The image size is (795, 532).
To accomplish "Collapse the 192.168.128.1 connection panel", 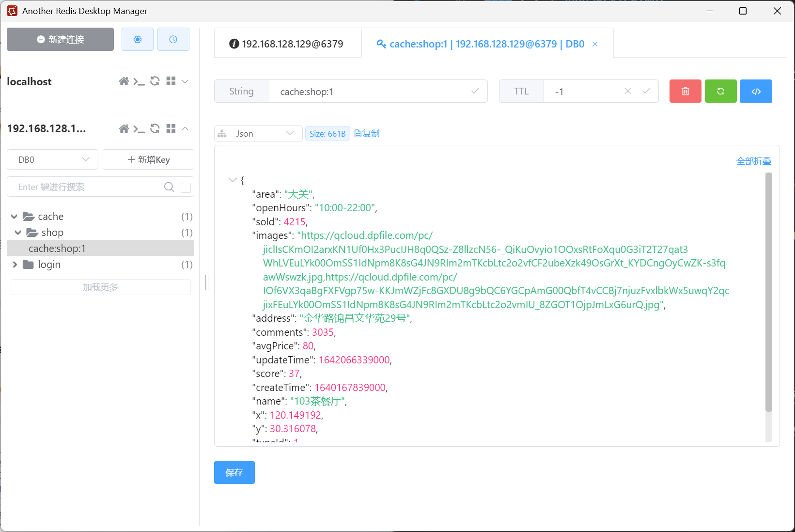I will point(185,128).
